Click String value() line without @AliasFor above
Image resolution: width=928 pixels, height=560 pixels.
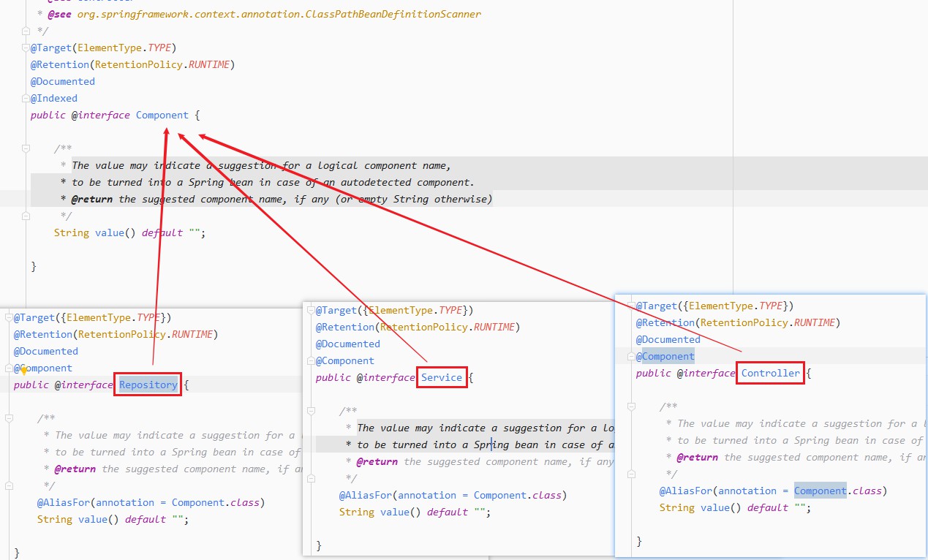(x=130, y=232)
